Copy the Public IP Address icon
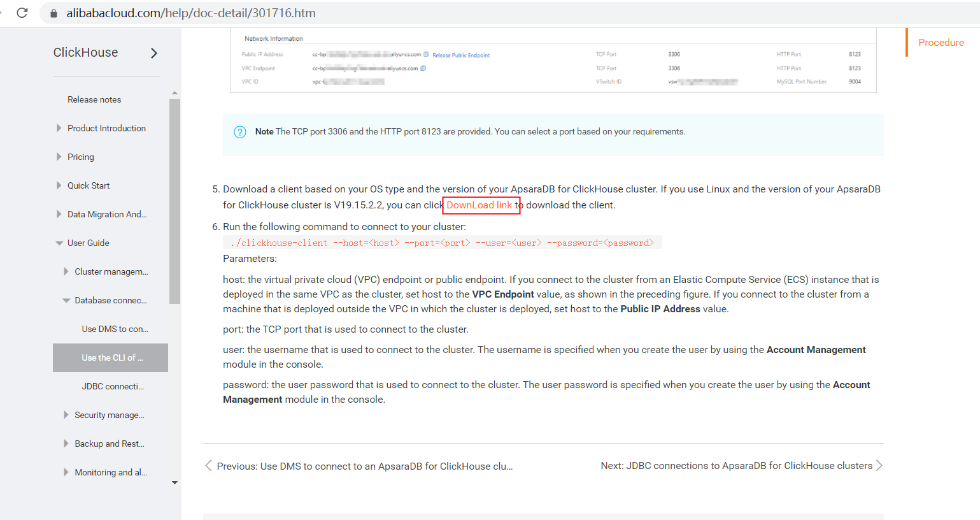The image size is (980, 520). pos(426,54)
